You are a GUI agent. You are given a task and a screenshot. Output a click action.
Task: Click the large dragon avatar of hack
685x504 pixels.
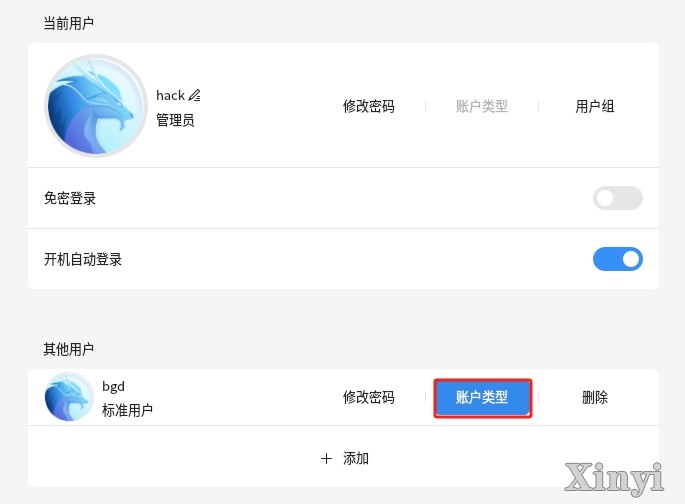tap(96, 106)
